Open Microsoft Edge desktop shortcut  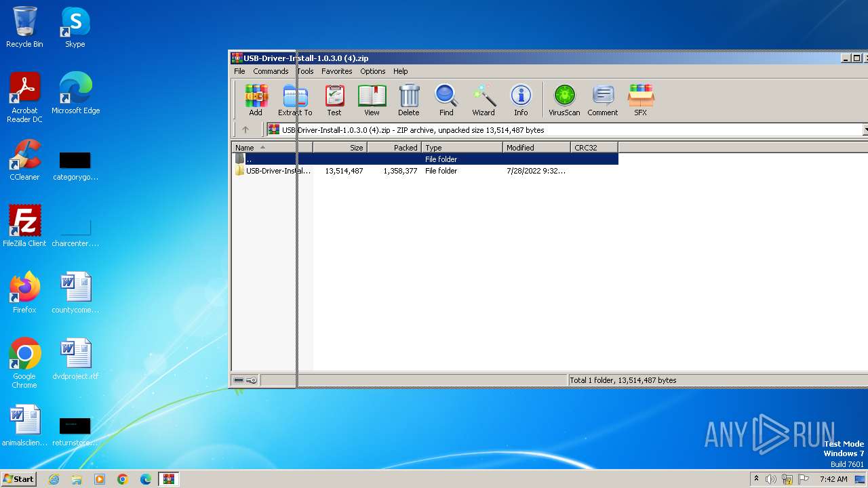(x=75, y=94)
